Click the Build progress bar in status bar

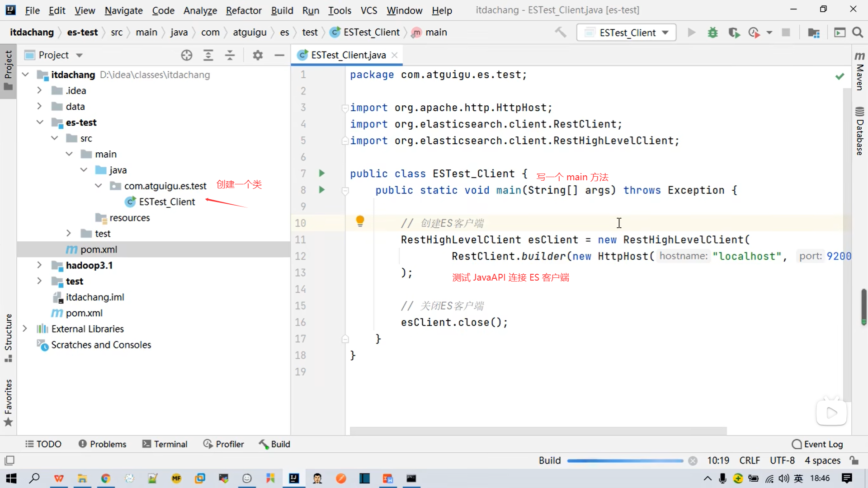pyautogui.click(x=625, y=460)
